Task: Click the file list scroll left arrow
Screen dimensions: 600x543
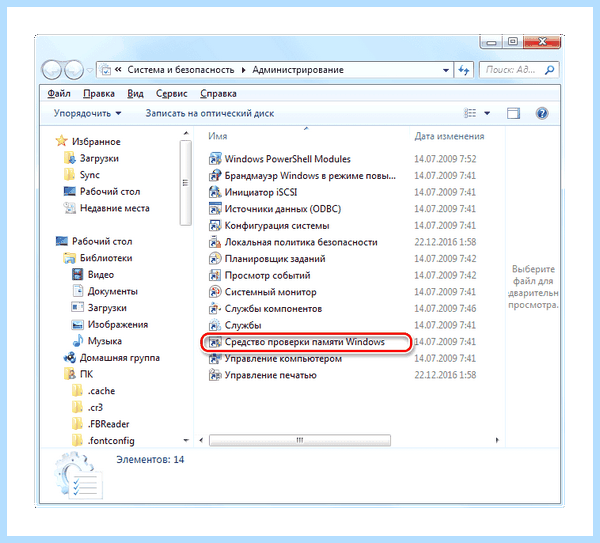Action: click(x=201, y=440)
